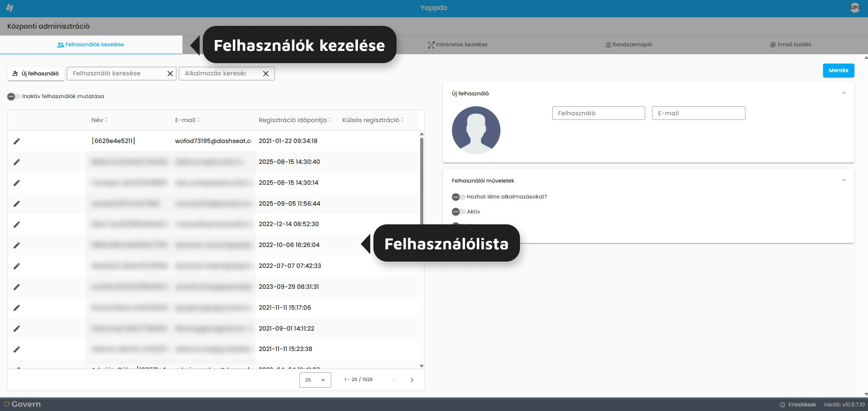Click the Új felhasználó button
The width and height of the screenshot is (868, 411).
(36, 74)
